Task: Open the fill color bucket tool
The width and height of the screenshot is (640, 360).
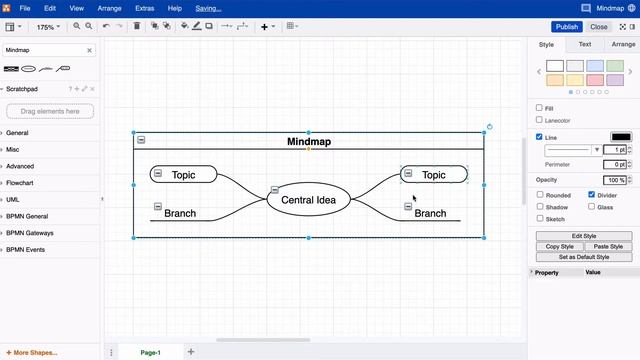Action: (x=184, y=26)
